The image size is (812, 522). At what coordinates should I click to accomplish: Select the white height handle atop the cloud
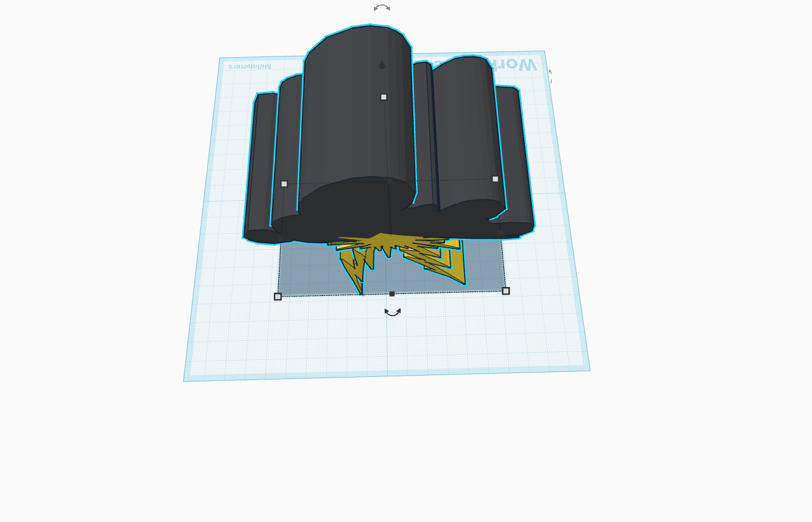tap(383, 97)
